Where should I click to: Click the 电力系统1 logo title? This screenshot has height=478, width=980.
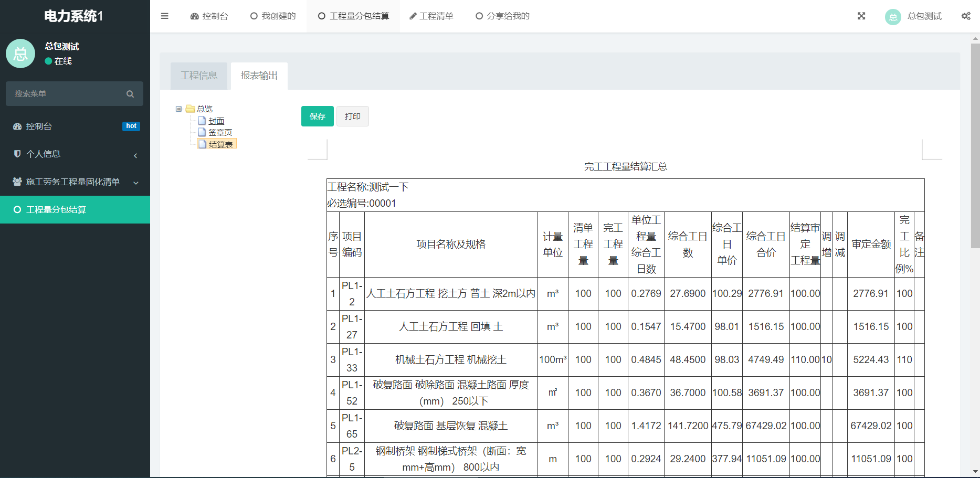point(74,16)
